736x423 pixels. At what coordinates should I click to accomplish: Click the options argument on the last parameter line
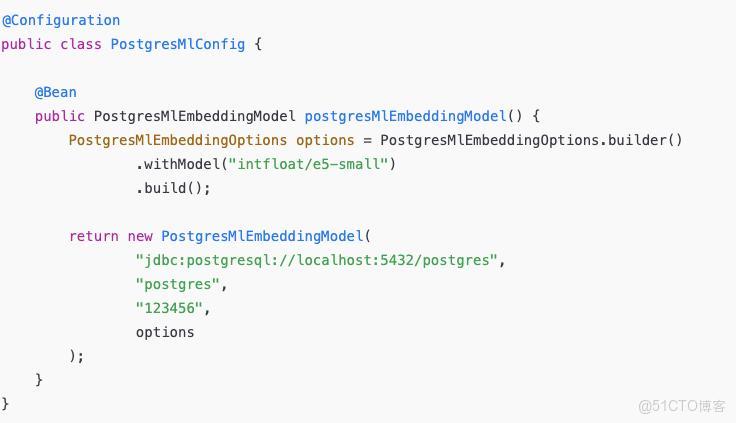click(x=165, y=332)
